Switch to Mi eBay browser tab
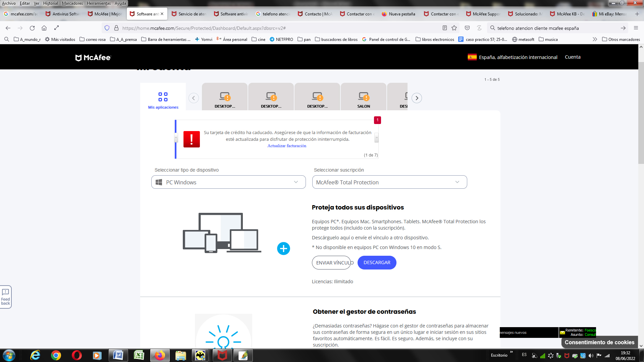This screenshot has width=644, height=362. click(x=610, y=14)
